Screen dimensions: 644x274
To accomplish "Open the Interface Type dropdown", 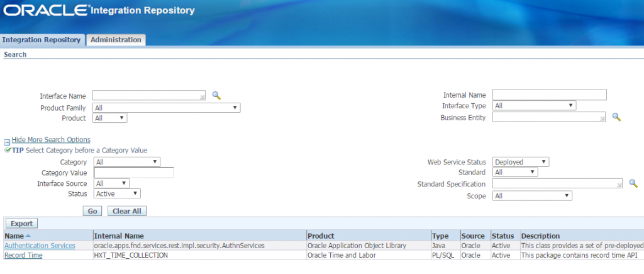I will [535, 106].
